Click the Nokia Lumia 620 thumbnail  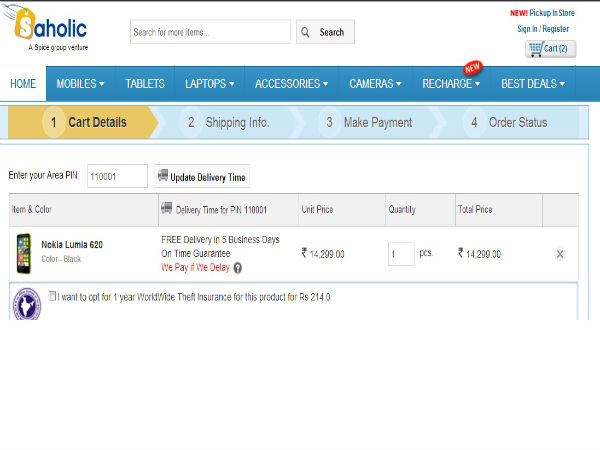click(24, 252)
